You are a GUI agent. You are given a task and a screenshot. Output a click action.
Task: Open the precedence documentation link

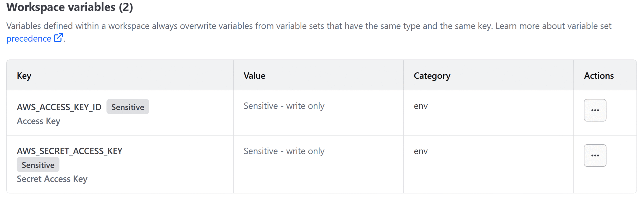(34, 39)
